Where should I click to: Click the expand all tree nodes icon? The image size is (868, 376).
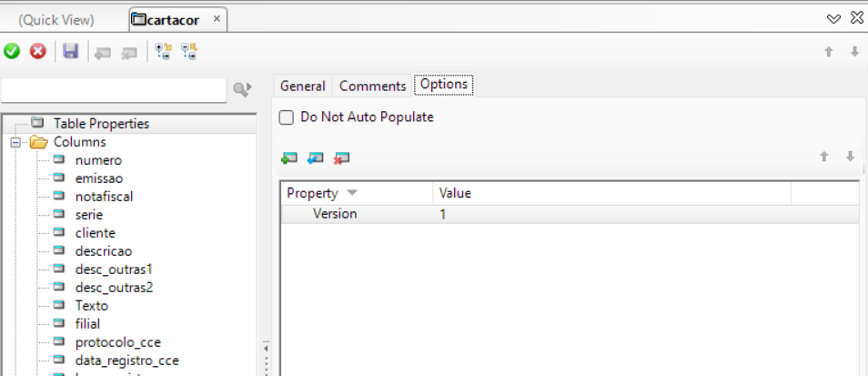point(163,52)
